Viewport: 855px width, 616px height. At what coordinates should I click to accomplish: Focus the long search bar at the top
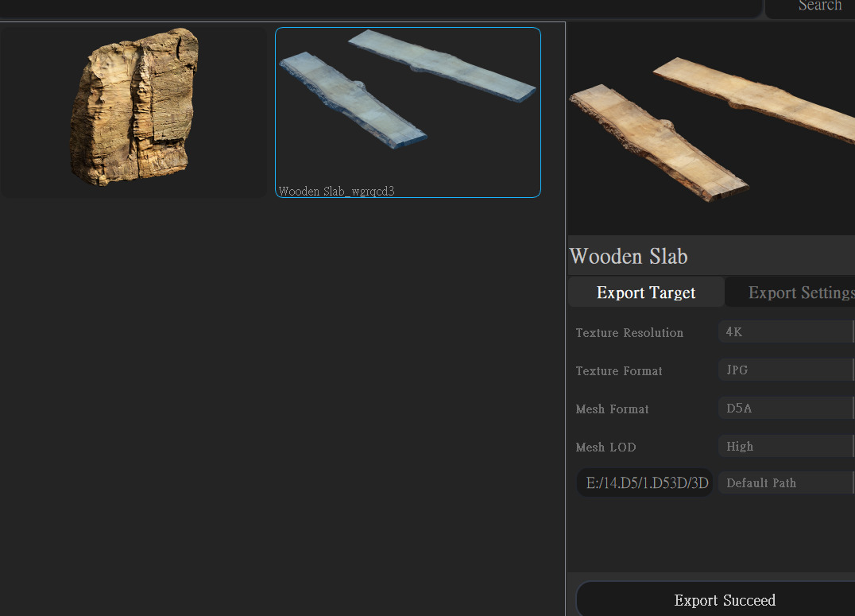[381, 8]
